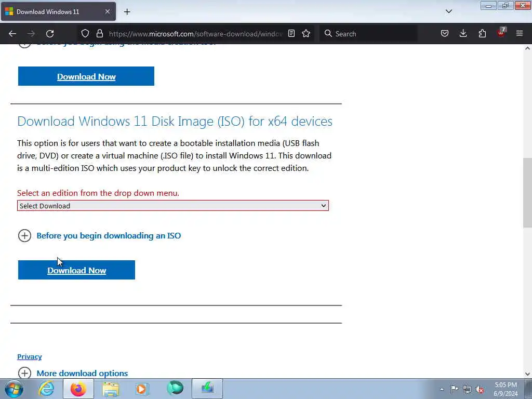The width and height of the screenshot is (532, 399).
Task: Click the upper Download Now button
Action: coord(86,76)
